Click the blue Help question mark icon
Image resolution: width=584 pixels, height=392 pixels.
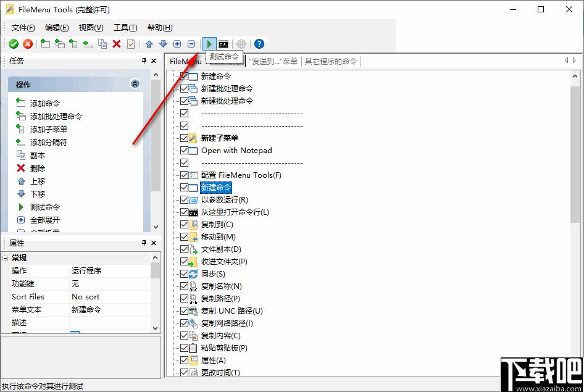click(x=259, y=43)
